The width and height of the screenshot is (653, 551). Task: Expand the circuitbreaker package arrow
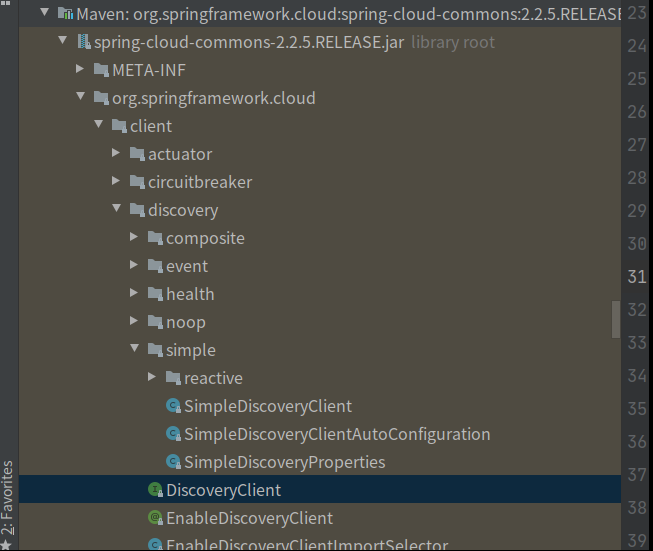tap(116, 181)
